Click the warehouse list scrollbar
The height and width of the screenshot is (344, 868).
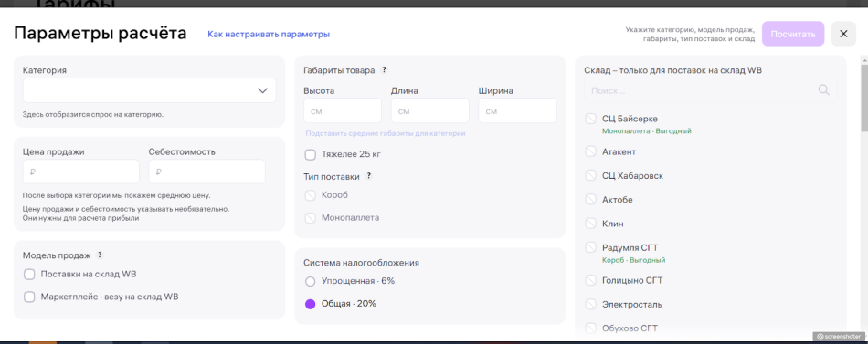tap(864, 93)
